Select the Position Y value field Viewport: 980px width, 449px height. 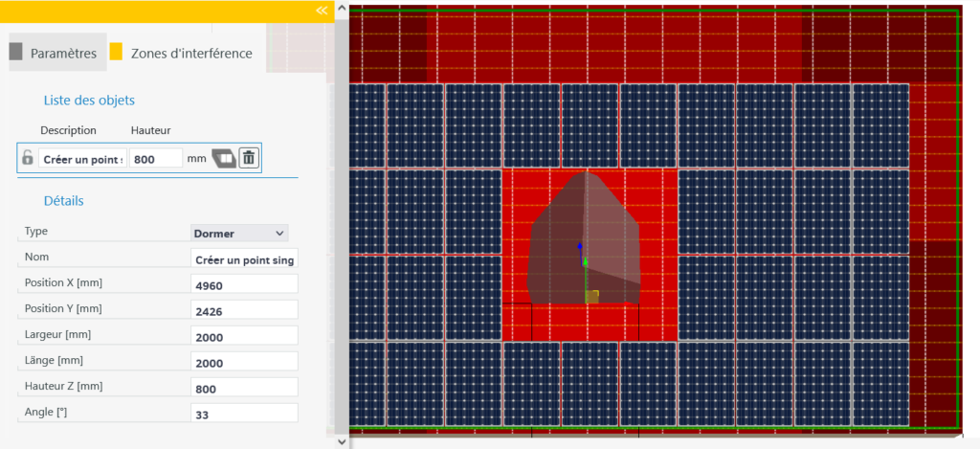point(245,311)
